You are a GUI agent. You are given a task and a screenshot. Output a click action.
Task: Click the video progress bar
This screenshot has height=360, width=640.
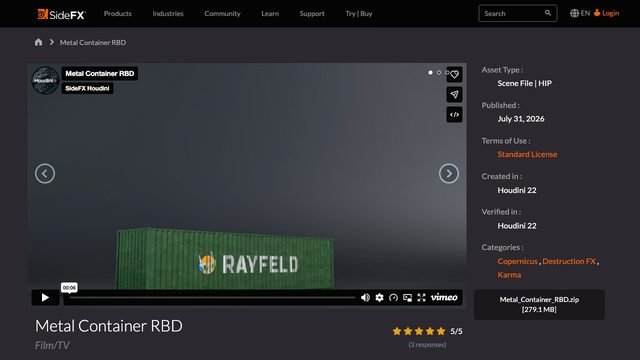click(x=212, y=298)
